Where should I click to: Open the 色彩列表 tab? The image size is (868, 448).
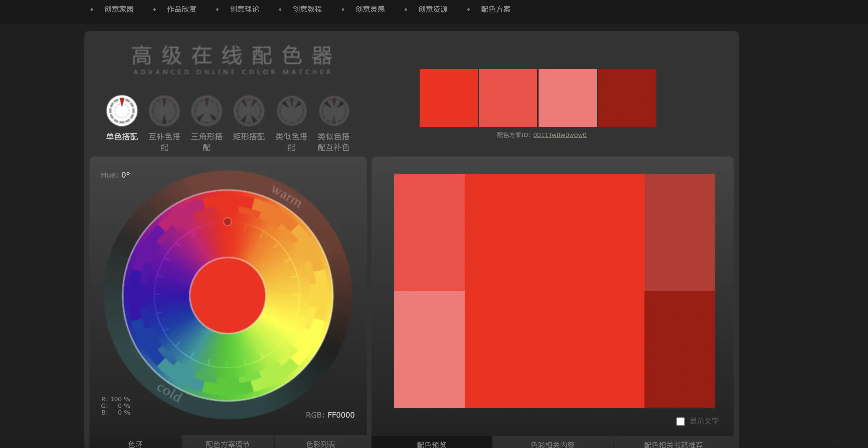coord(320,444)
